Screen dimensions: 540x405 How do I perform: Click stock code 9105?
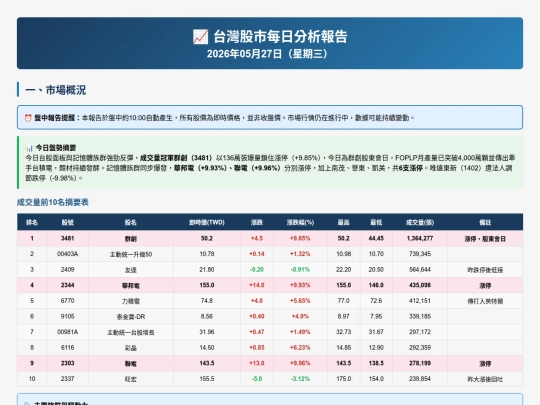68,316
